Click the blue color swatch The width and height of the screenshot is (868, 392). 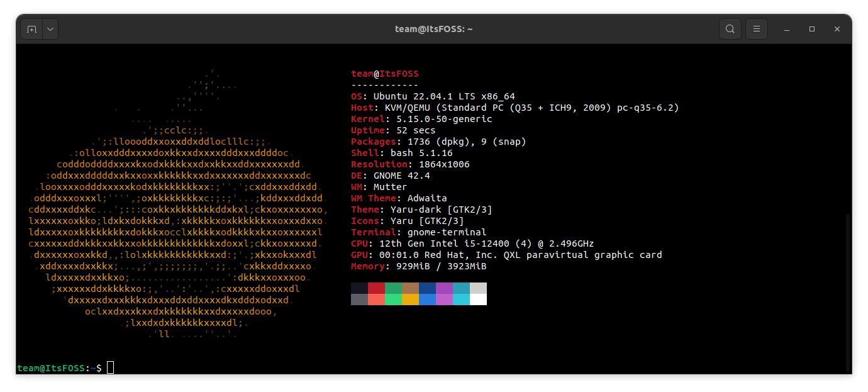point(428,294)
